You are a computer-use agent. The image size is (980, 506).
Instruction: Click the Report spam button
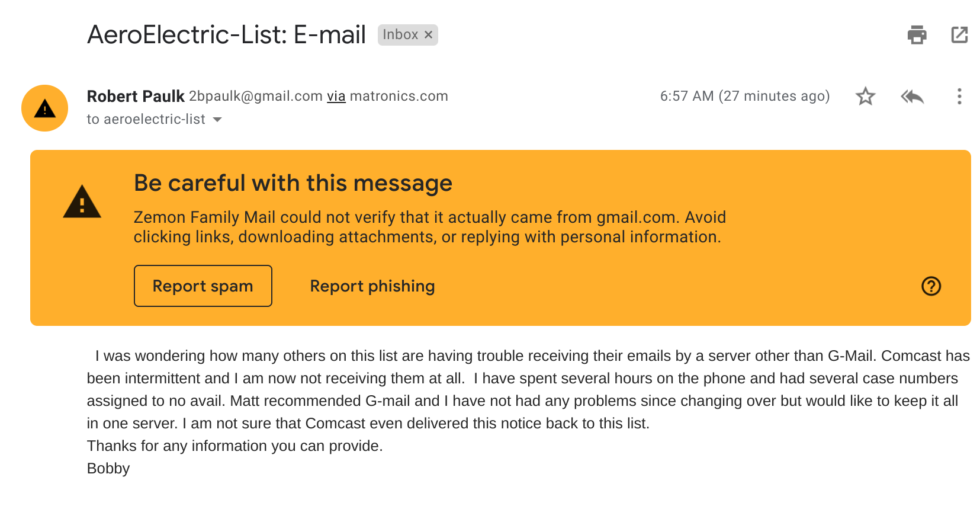point(203,286)
